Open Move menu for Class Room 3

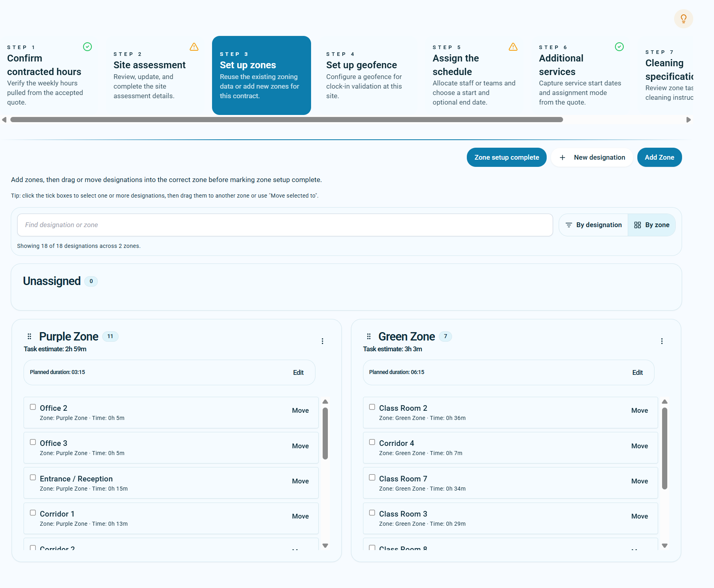[x=640, y=517]
